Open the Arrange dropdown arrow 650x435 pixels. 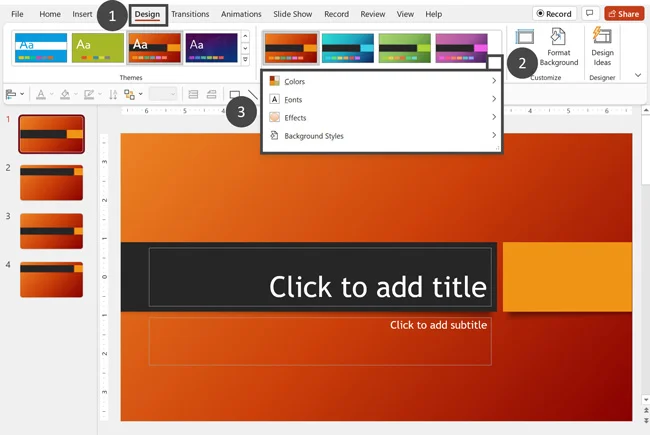tap(141, 95)
